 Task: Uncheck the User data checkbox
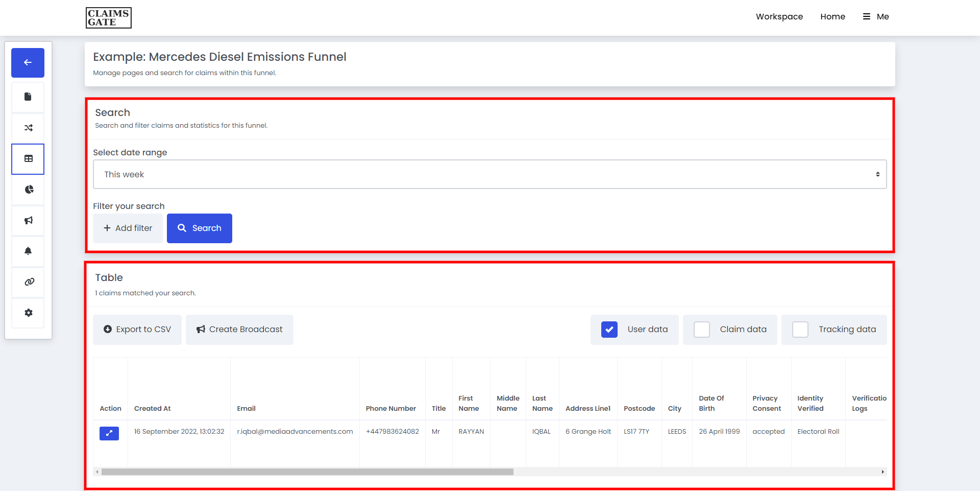tap(609, 330)
